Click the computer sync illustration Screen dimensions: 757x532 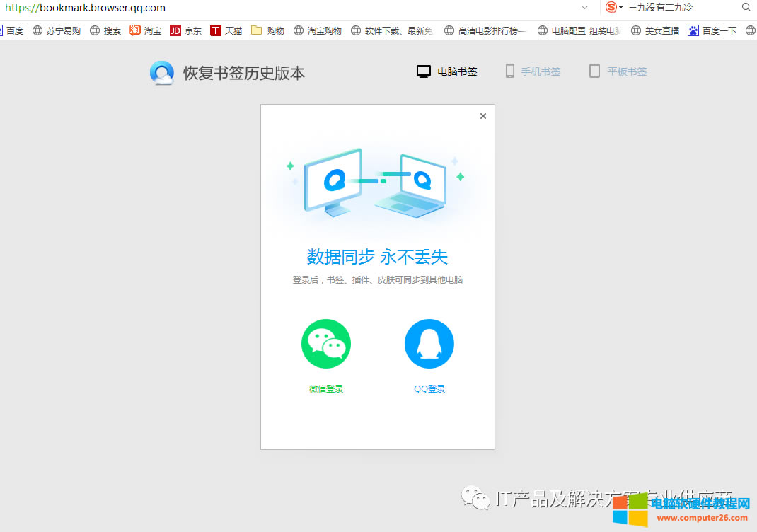click(x=376, y=183)
